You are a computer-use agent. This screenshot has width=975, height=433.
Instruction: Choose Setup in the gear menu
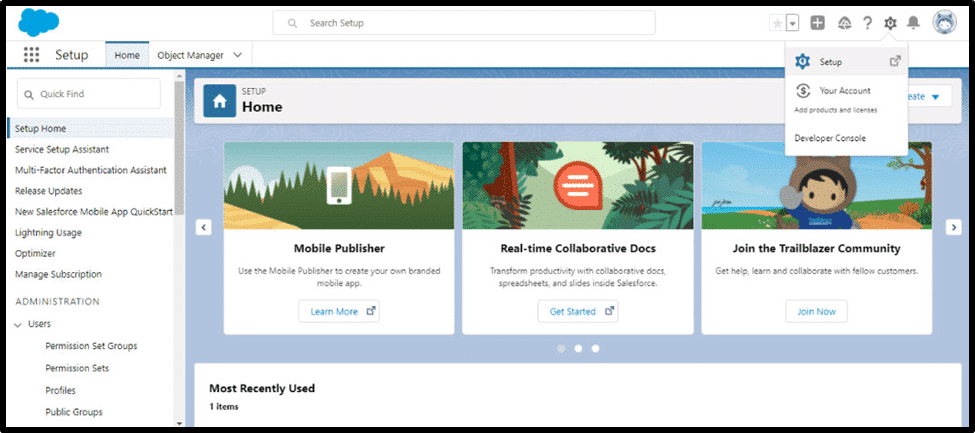(830, 62)
